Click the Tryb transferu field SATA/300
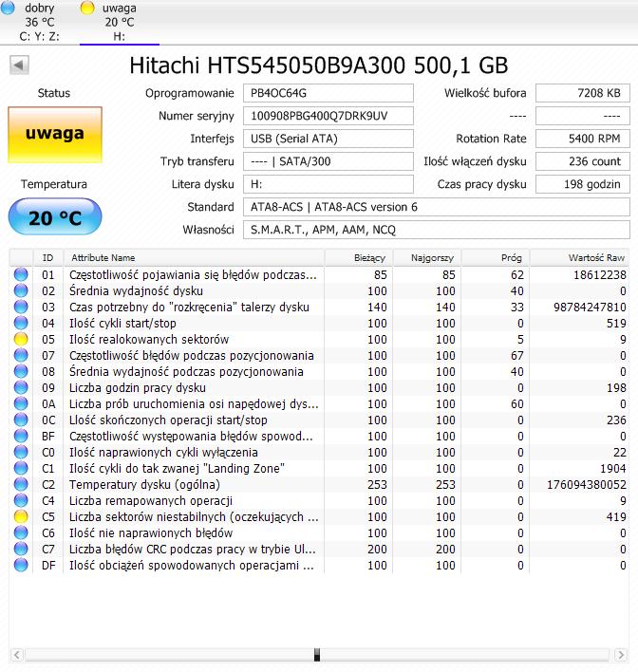The width and height of the screenshot is (638, 672). point(328,161)
